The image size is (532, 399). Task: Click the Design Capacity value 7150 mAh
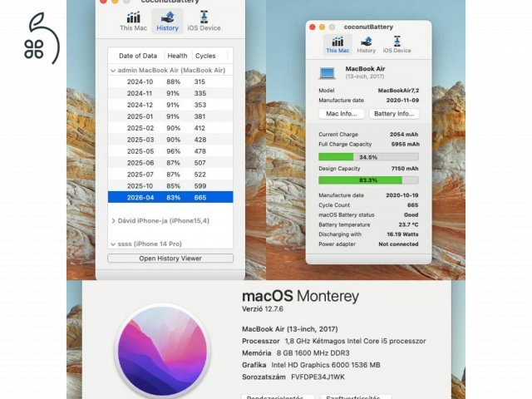pos(405,169)
